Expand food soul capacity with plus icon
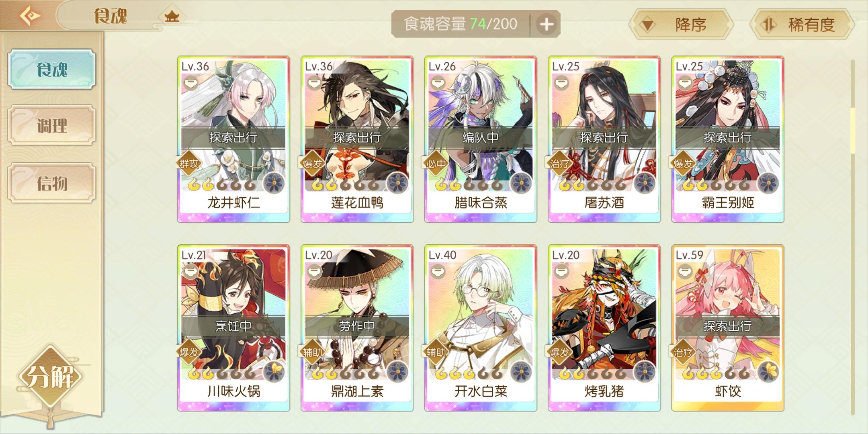This screenshot has height=434, width=868. [546, 24]
